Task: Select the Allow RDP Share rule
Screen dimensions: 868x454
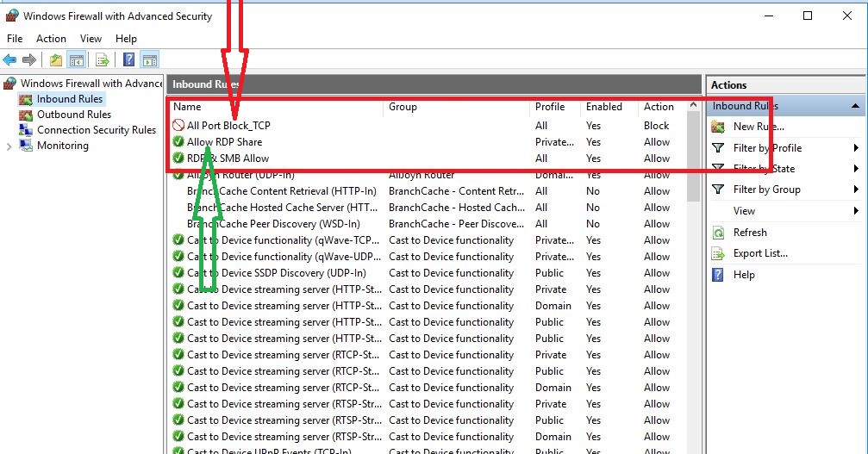Action: tap(224, 142)
